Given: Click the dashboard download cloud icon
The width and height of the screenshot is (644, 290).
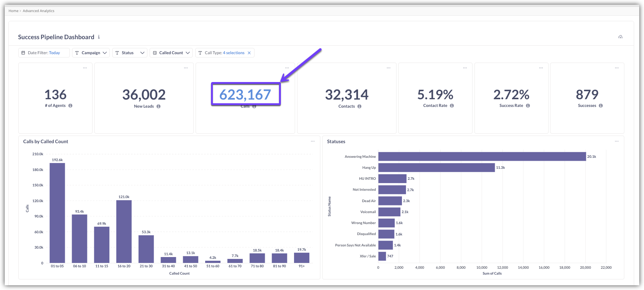Looking at the screenshot, I should pos(620,37).
